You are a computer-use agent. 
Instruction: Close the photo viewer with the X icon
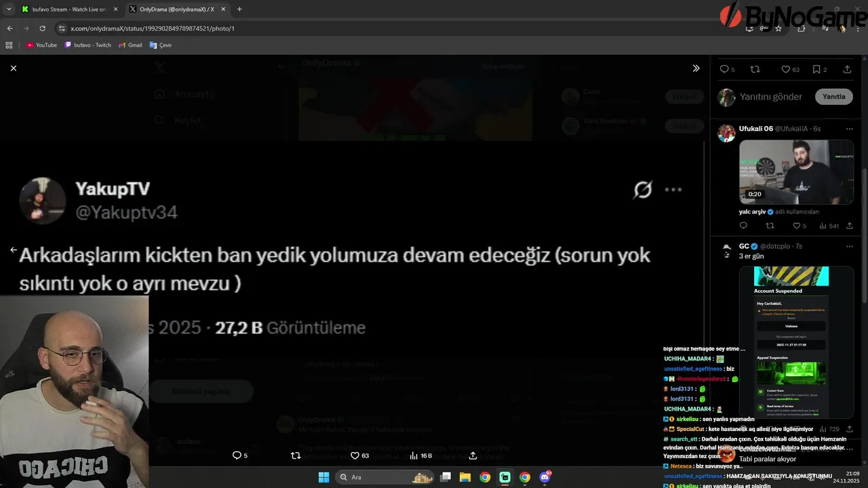point(13,68)
